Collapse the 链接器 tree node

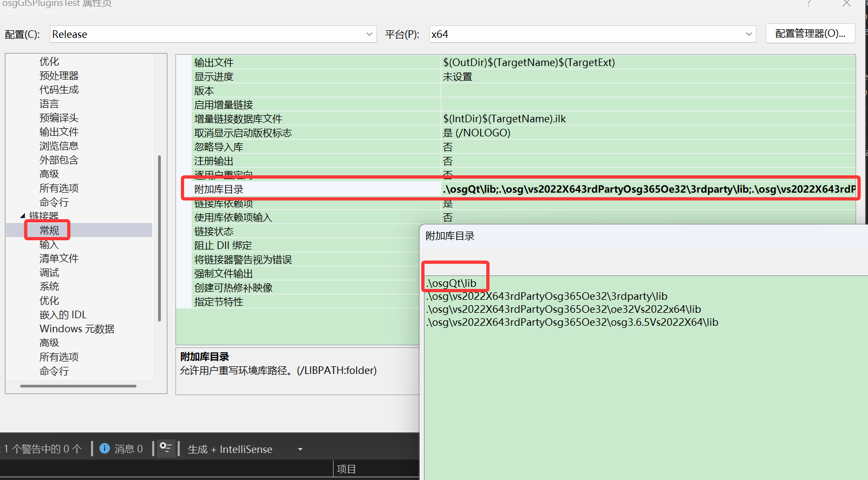click(23, 216)
